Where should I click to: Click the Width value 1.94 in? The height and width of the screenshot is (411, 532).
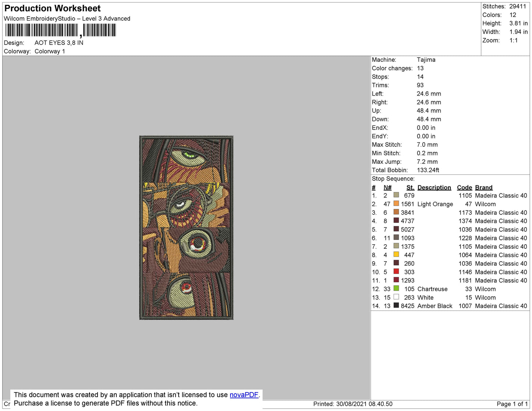518,32
